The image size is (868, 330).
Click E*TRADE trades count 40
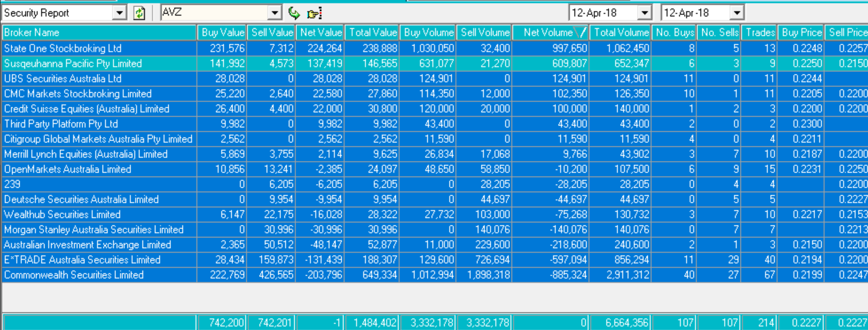tap(770, 260)
